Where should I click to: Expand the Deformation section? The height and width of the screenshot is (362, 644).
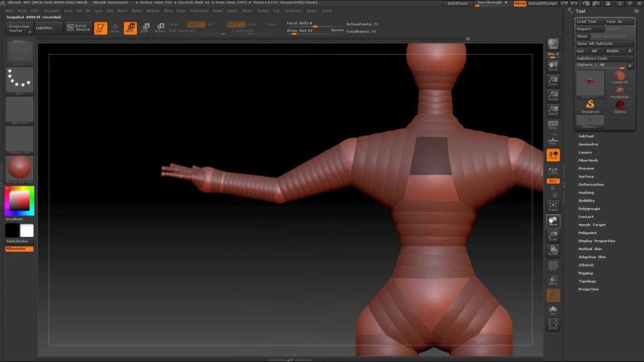coord(591,185)
